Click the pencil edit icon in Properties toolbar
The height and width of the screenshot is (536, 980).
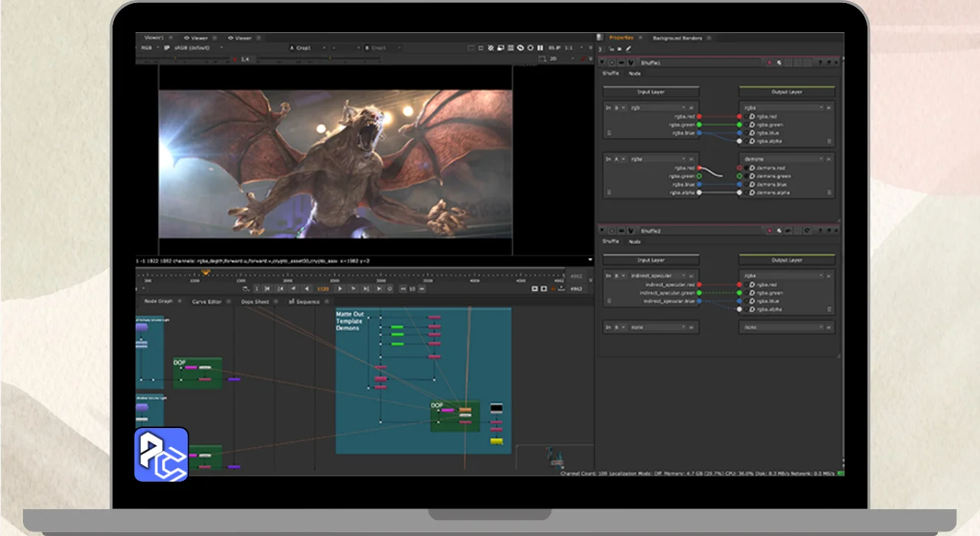pos(629,48)
